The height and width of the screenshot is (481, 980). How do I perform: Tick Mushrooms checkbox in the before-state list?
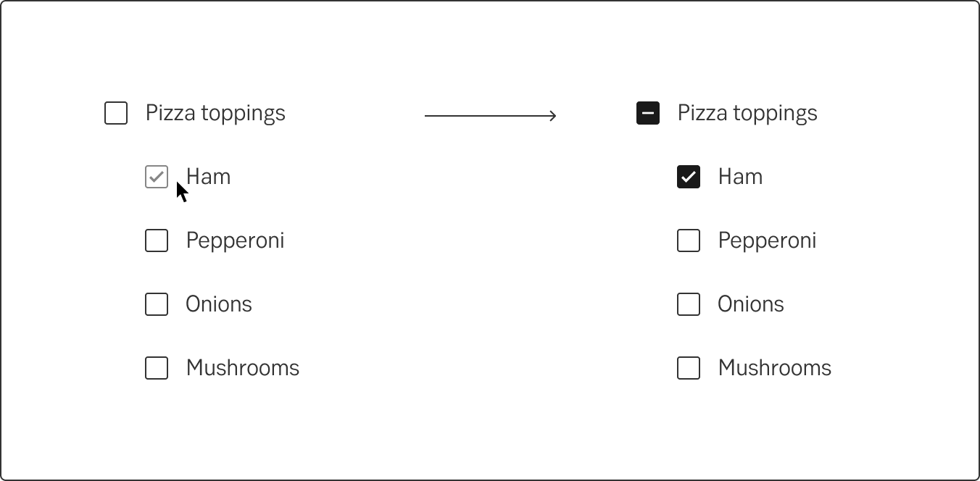click(x=157, y=368)
